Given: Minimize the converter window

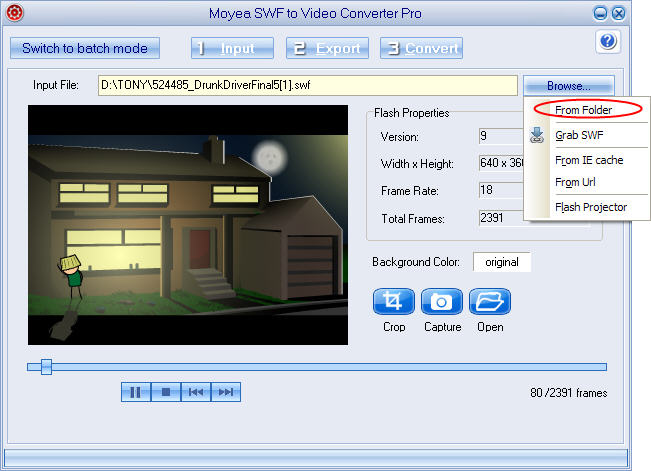Looking at the screenshot, I should (600, 14).
